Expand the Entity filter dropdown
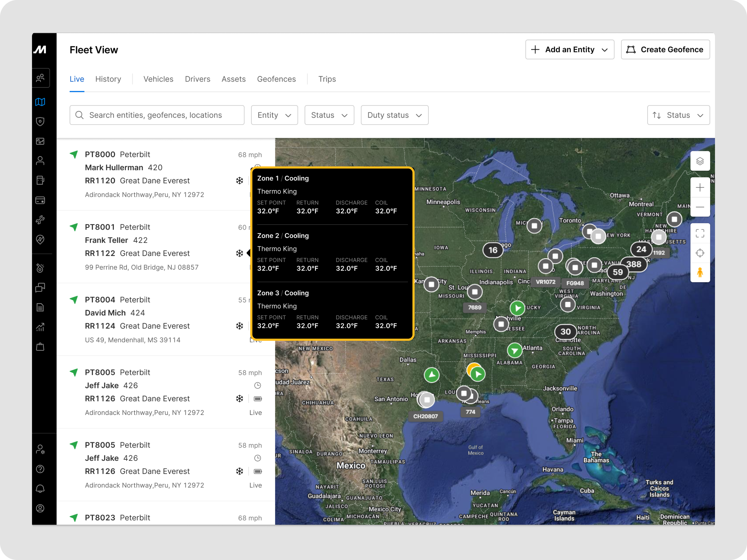The height and width of the screenshot is (560, 747). coord(274,115)
